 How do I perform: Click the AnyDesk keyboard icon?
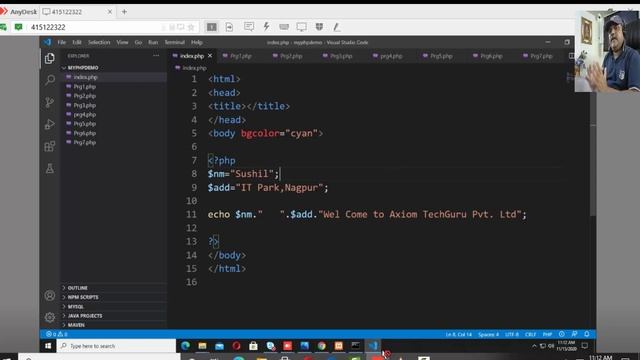point(284,27)
